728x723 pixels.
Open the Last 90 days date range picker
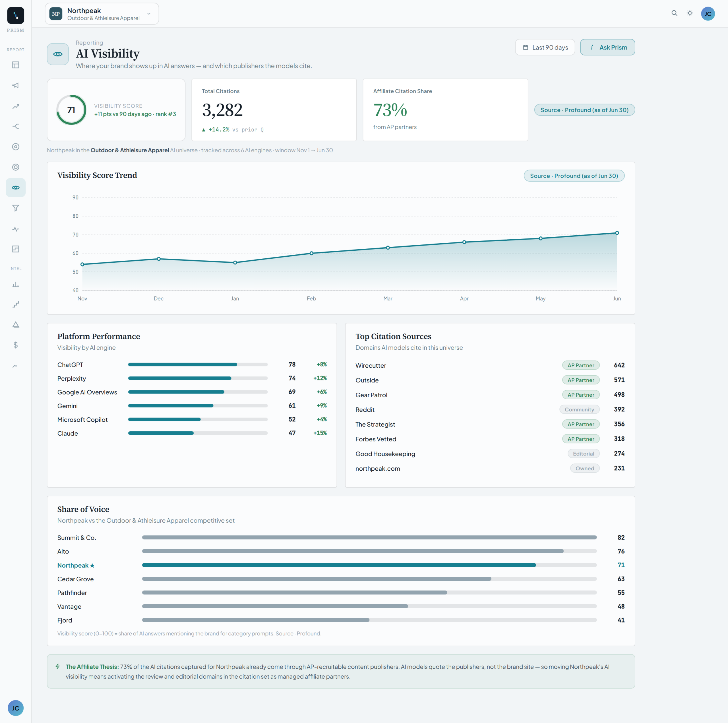click(545, 47)
